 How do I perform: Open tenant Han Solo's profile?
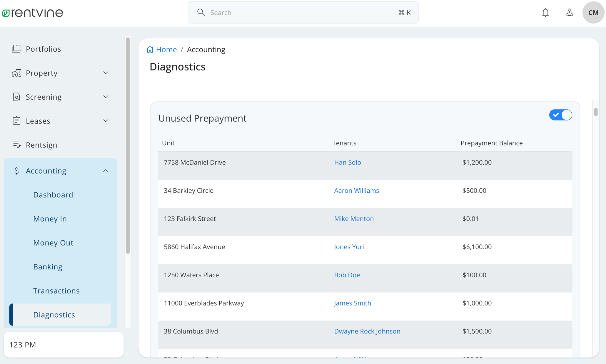tap(347, 162)
